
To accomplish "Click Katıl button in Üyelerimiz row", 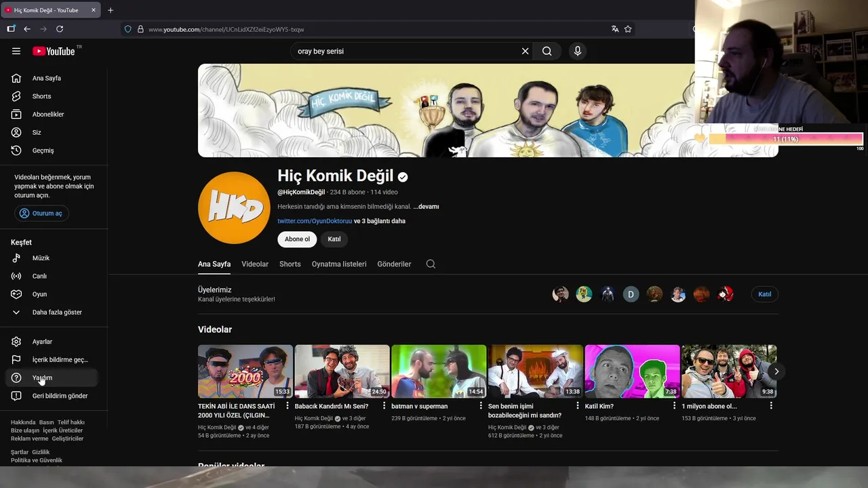I will (x=765, y=294).
